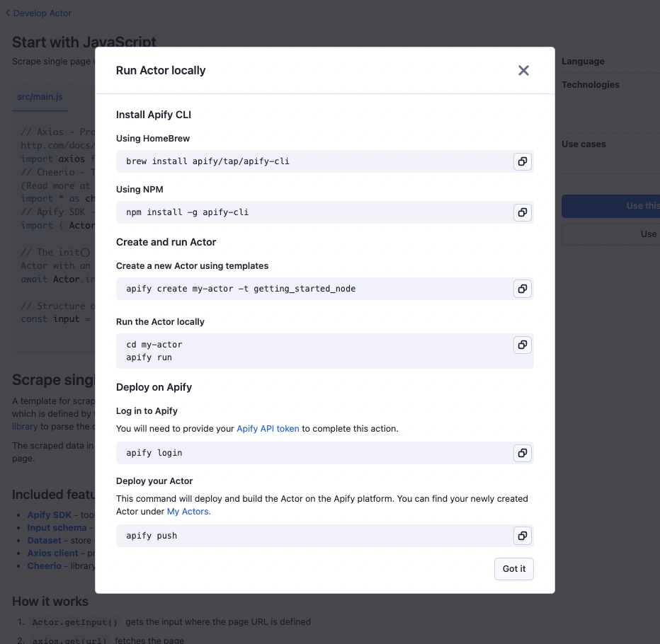Image resolution: width=660 pixels, height=644 pixels.
Task: Copy the apify login command
Action: click(x=522, y=453)
